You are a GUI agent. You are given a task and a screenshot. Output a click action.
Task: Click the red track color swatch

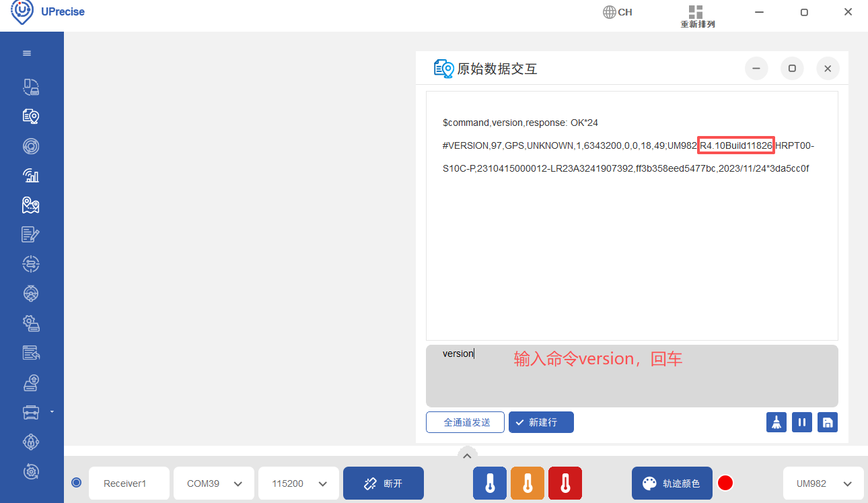click(x=725, y=483)
